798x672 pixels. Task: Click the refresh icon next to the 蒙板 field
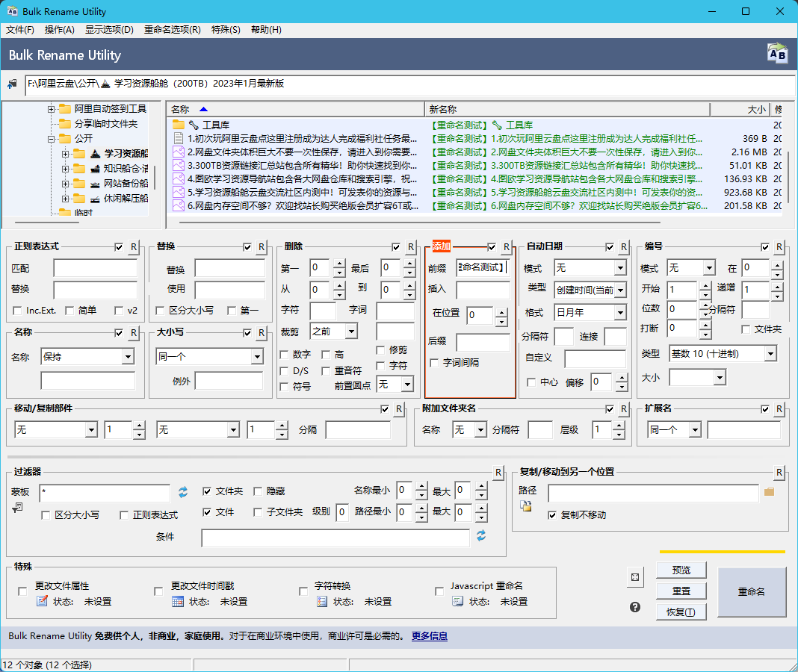coord(183,492)
